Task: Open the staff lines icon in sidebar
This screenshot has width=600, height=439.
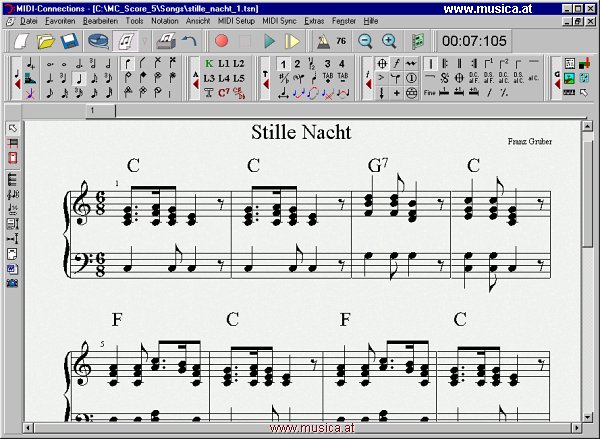Action: coord(12,179)
